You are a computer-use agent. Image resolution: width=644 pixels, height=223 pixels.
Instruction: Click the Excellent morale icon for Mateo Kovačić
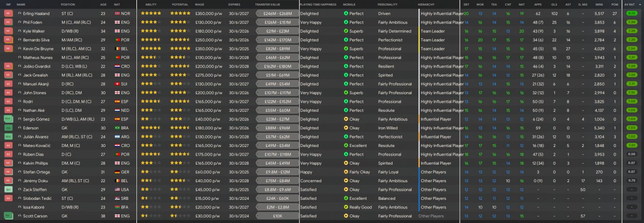tap(346, 145)
